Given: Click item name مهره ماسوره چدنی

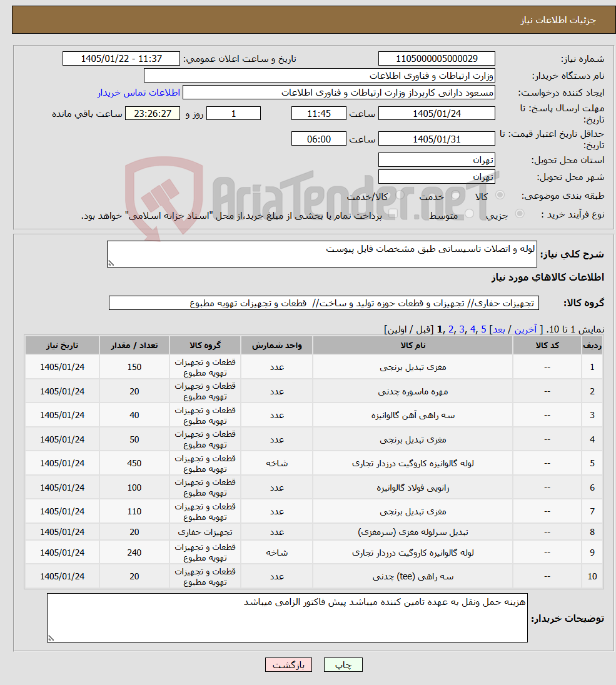Looking at the screenshot, I should tap(413, 391).
